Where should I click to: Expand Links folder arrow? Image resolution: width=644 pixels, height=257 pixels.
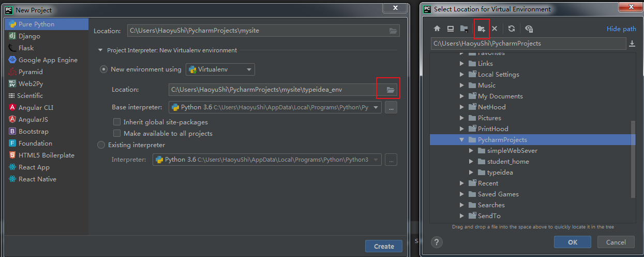coord(462,64)
